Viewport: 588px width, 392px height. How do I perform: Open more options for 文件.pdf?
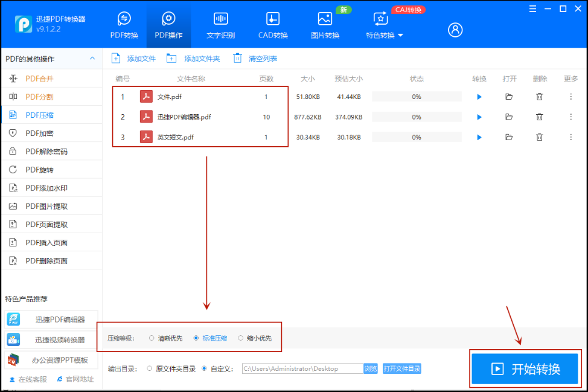click(570, 97)
